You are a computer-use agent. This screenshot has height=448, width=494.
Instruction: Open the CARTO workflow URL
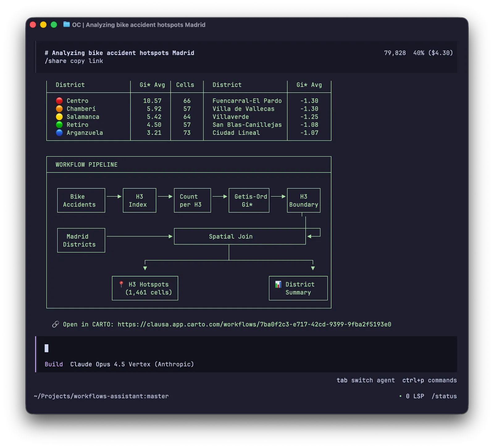coord(254,324)
